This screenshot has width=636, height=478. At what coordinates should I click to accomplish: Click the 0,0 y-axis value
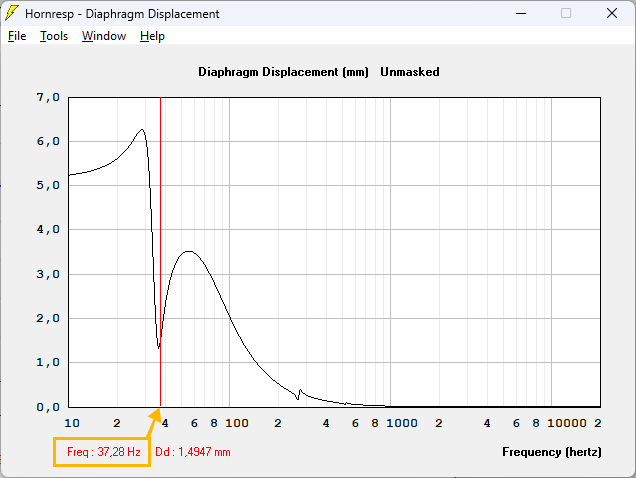(48, 407)
